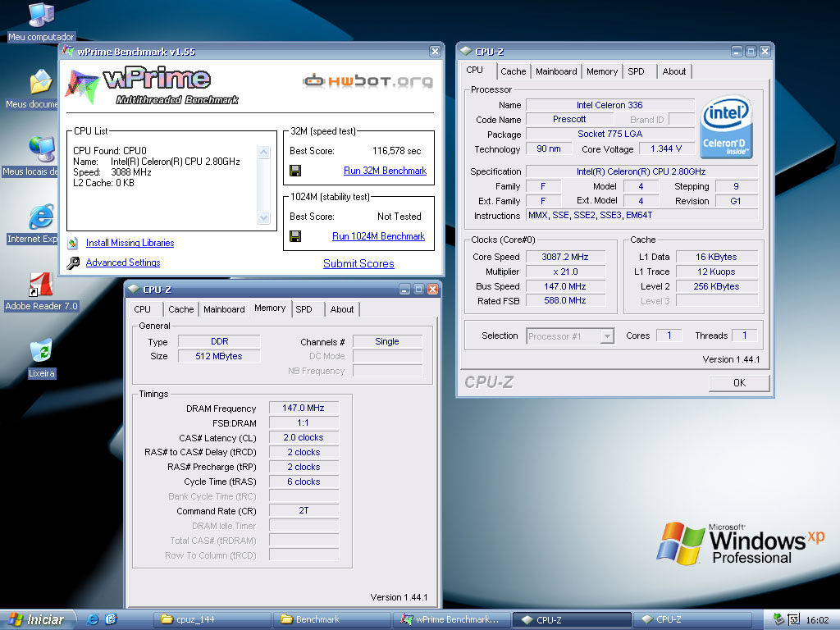Click CPU List scrollbar down arrow
Screen dimensions: 840x630
pyautogui.click(x=263, y=217)
